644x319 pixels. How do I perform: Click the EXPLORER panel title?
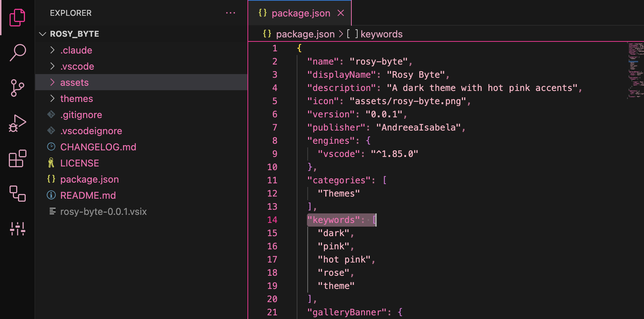[x=71, y=13]
